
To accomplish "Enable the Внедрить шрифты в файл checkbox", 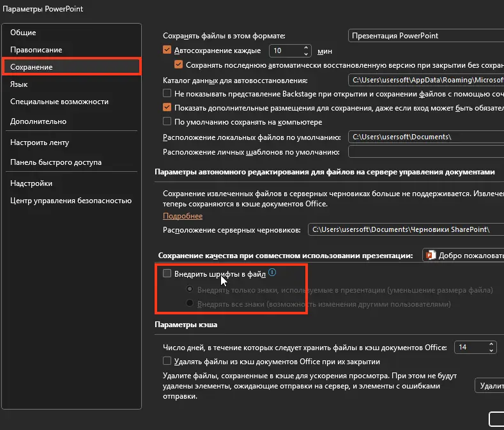I will (x=167, y=273).
